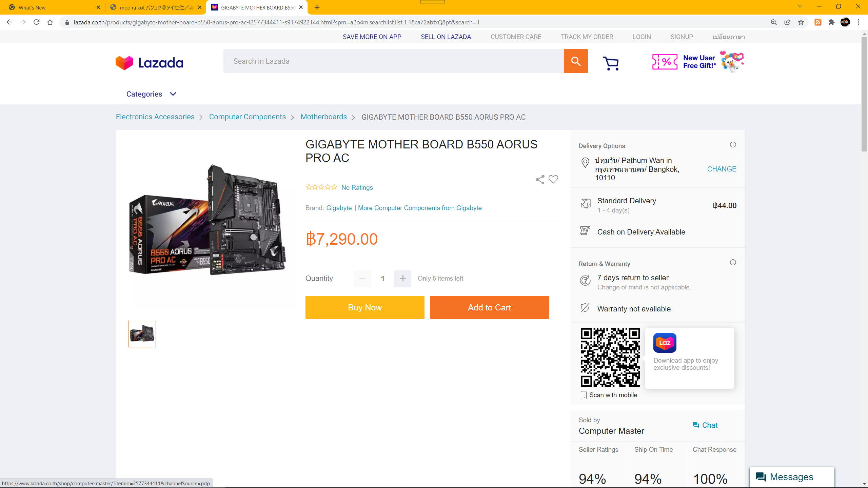This screenshot has width=868, height=488.
Task: Select the motherboard product thumbnail
Action: coord(142,333)
